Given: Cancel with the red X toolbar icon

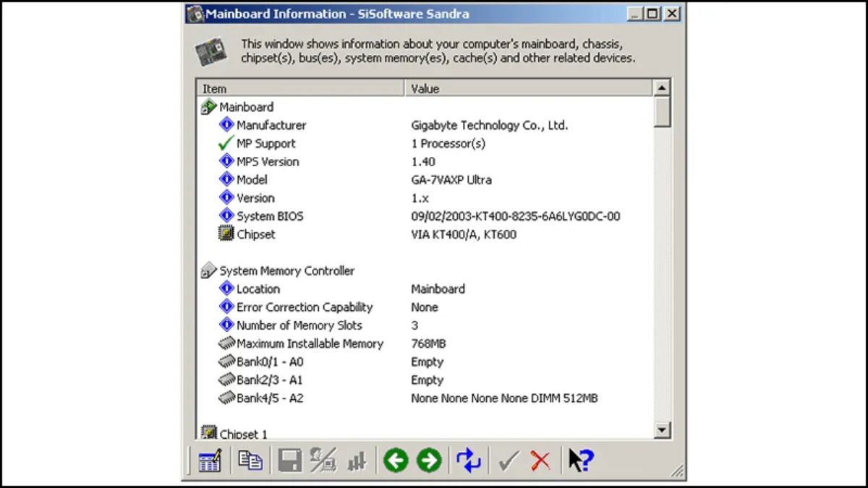Looking at the screenshot, I should click(x=540, y=461).
